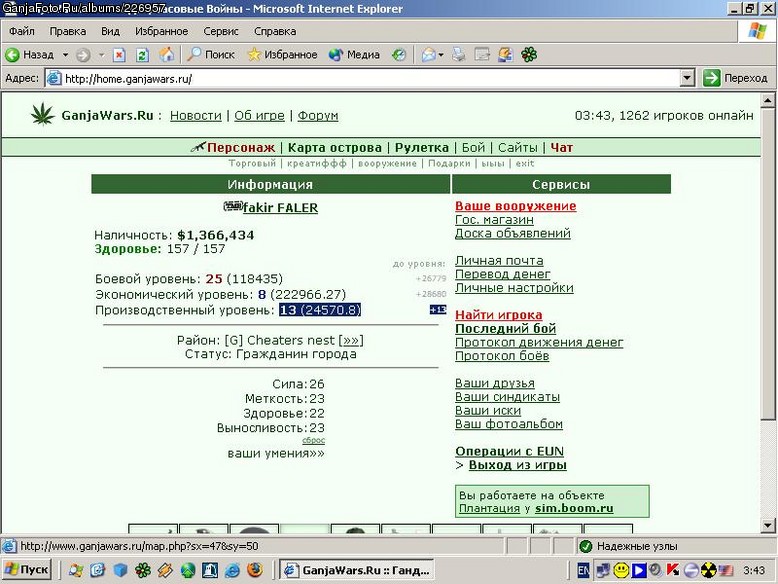
Task: Print the page with the printer icon
Action: coord(458,55)
